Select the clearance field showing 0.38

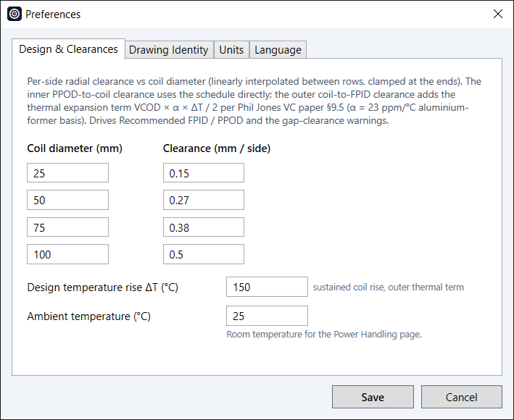(x=204, y=227)
